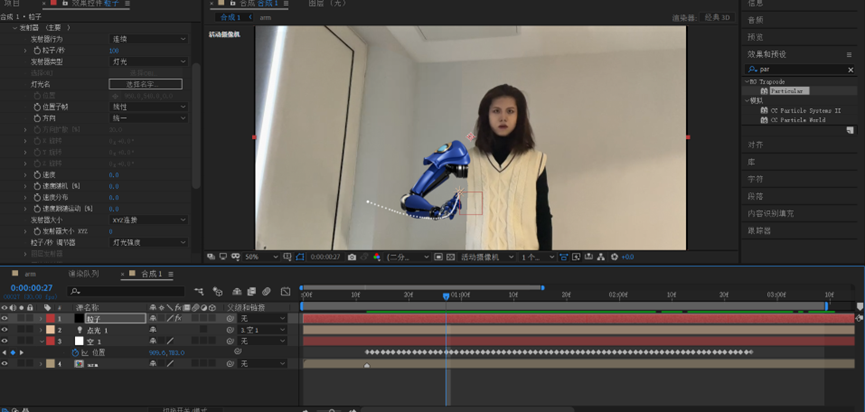The width and height of the screenshot is (865, 412).
Task: Click the reset exposure icon beside +0.0
Action: point(615,257)
